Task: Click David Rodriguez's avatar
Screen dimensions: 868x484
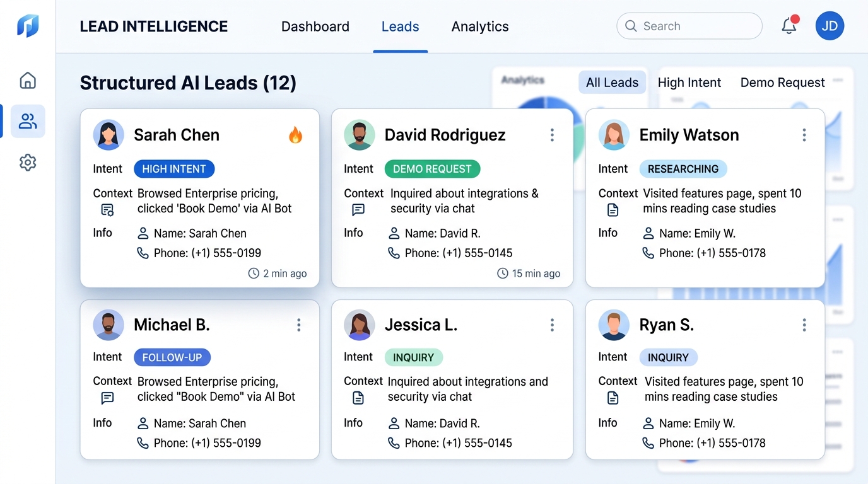Action: coord(360,135)
